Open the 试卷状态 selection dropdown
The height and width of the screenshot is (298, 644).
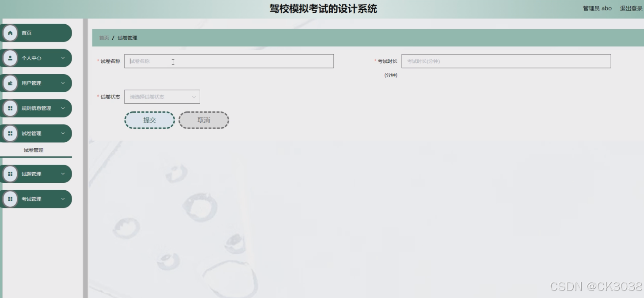[x=162, y=96]
